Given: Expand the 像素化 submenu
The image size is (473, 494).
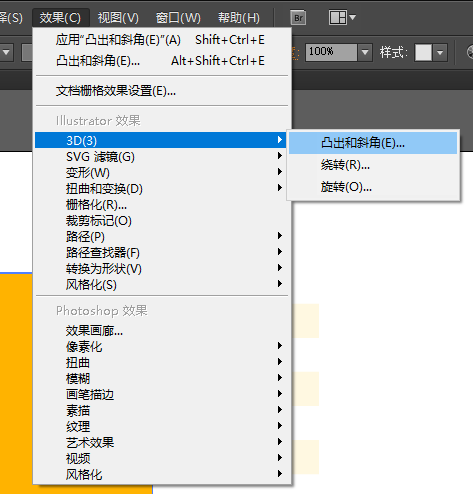Looking at the screenshot, I should pos(162,347).
